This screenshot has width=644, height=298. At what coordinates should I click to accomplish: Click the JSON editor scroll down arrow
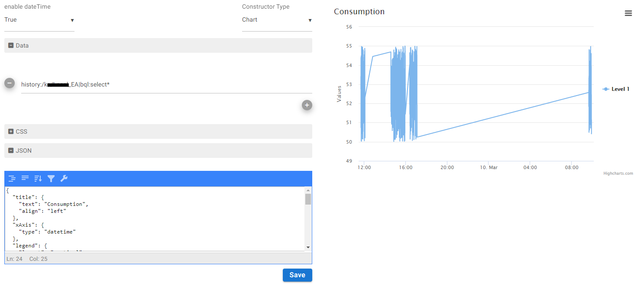point(308,247)
